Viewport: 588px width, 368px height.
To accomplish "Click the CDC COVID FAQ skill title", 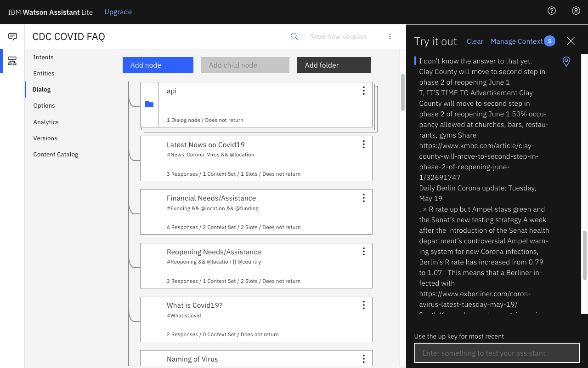I will 68,36.
